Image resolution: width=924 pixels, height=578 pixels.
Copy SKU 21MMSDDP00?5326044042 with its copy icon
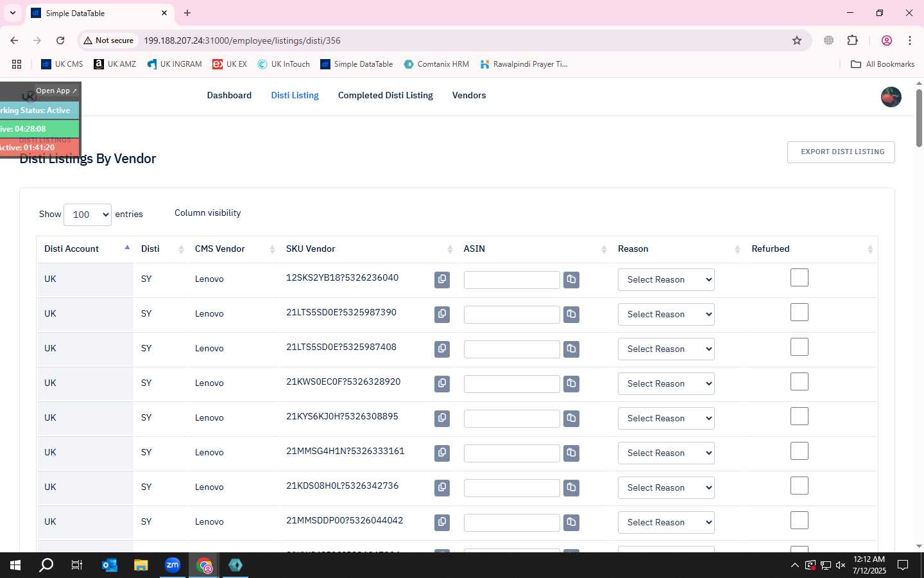[442, 522]
